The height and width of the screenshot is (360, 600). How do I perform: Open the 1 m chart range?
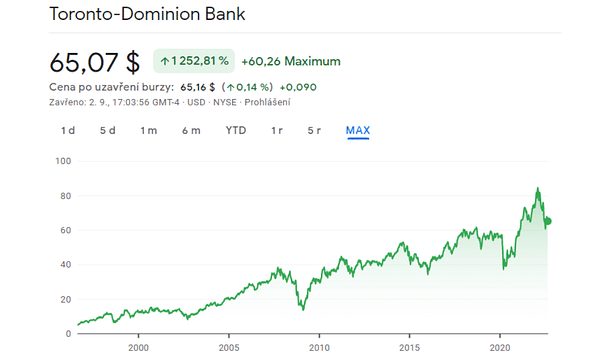pyautogui.click(x=148, y=131)
